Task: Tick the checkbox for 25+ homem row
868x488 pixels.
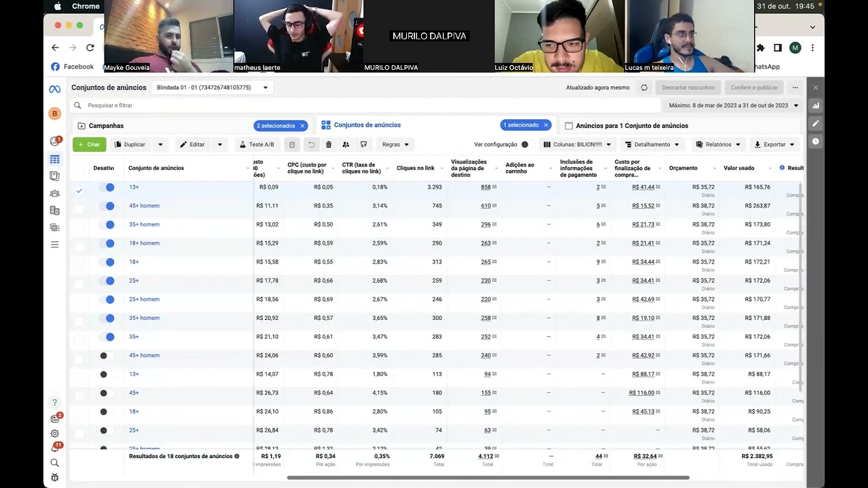Action: [x=79, y=302]
